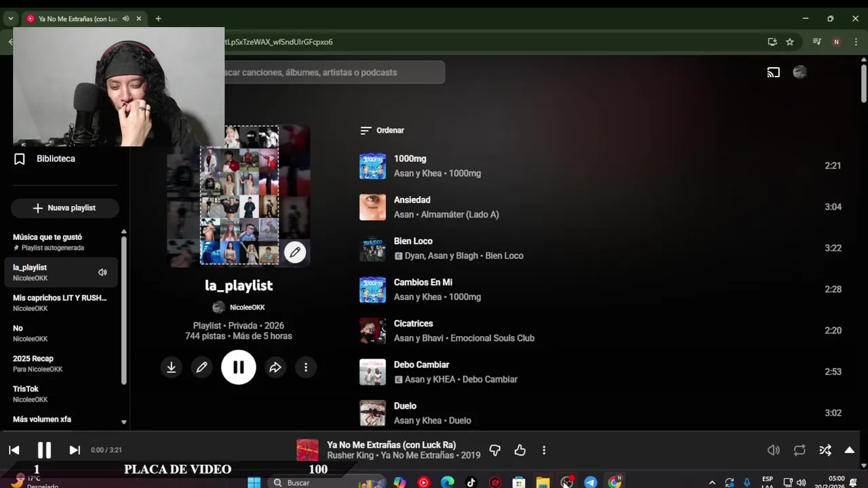Open 2025 Recap playlist
Screen dimensions: 868x488
pyautogui.click(x=61, y=364)
